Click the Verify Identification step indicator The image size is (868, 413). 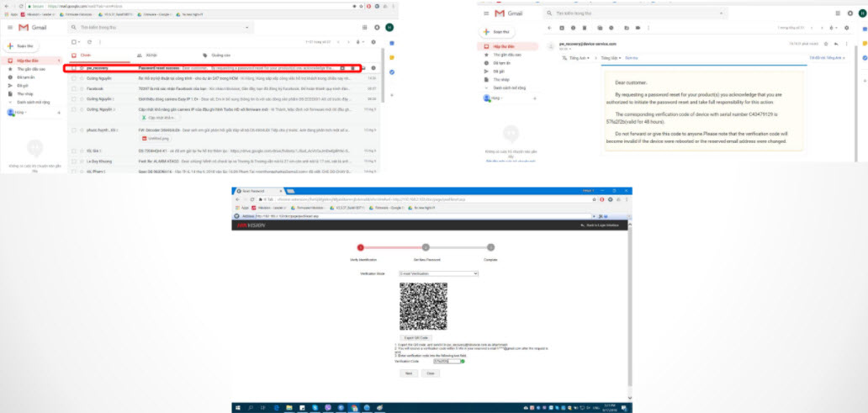[x=361, y=247]
